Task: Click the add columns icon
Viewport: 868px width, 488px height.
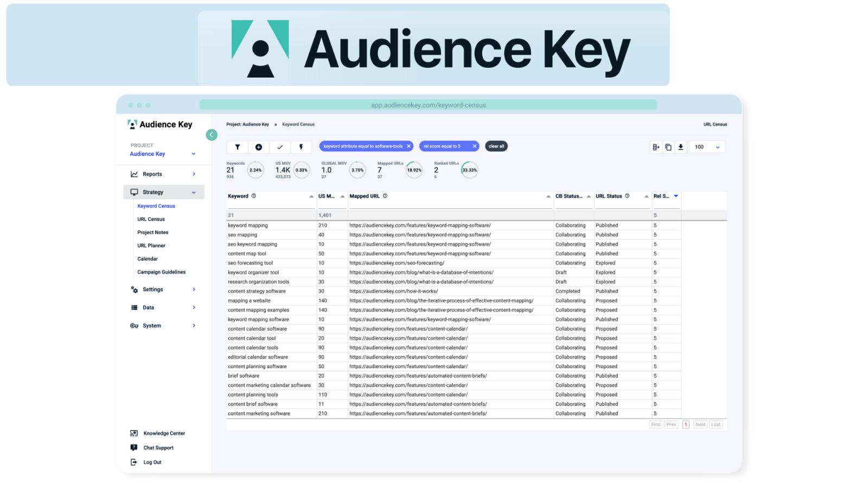Action: click(x=656, y=147)
